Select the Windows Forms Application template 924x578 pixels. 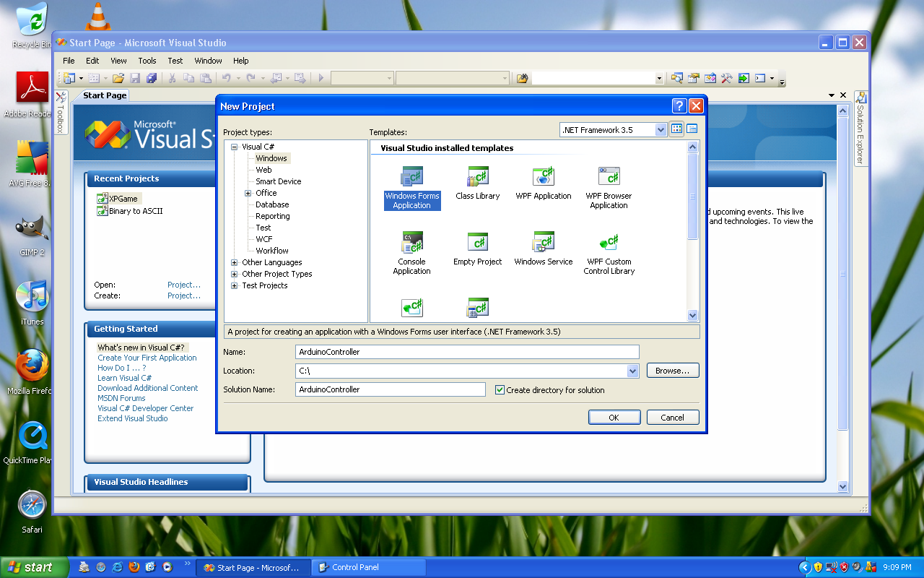click(412, 188)
